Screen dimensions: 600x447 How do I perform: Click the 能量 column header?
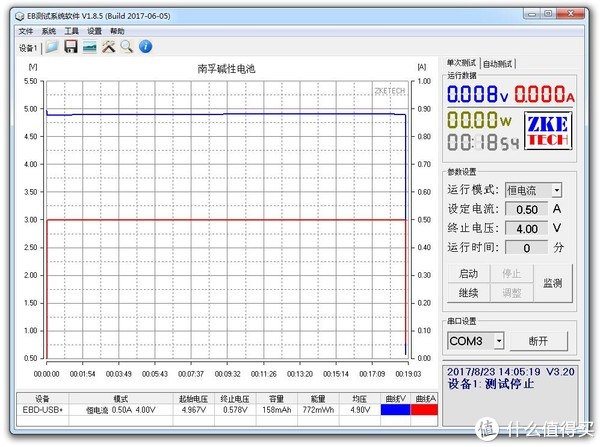(x=318, y=399)
